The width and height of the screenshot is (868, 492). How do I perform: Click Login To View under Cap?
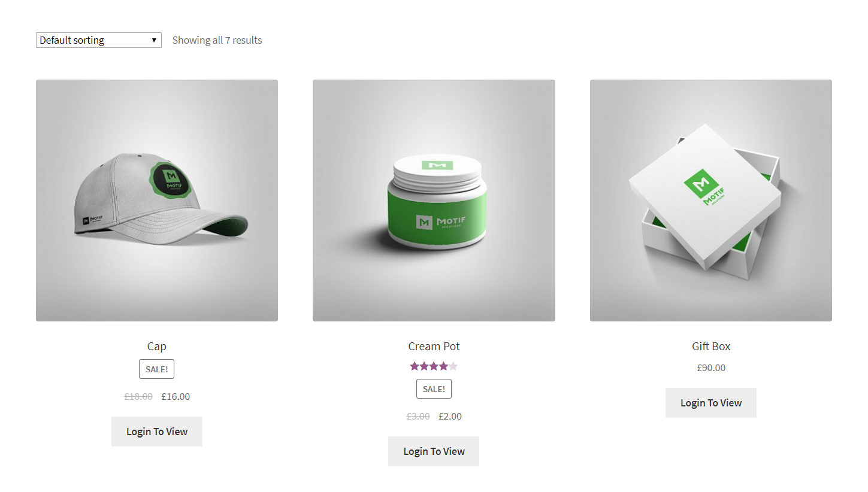point(157,432)
